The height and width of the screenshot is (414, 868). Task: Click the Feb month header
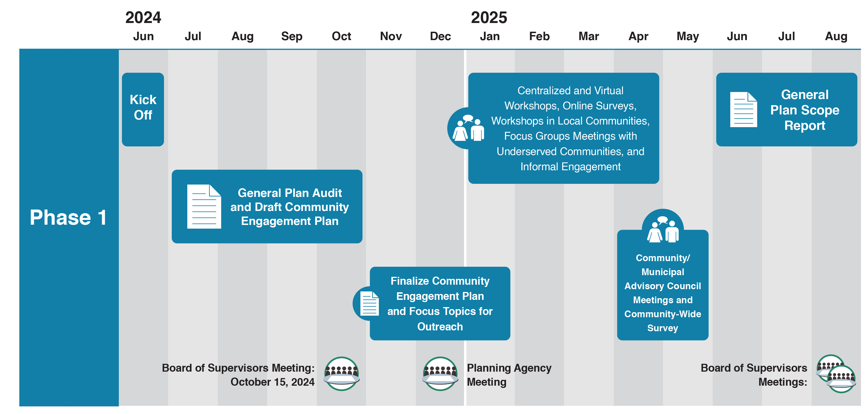click(539, 36)
